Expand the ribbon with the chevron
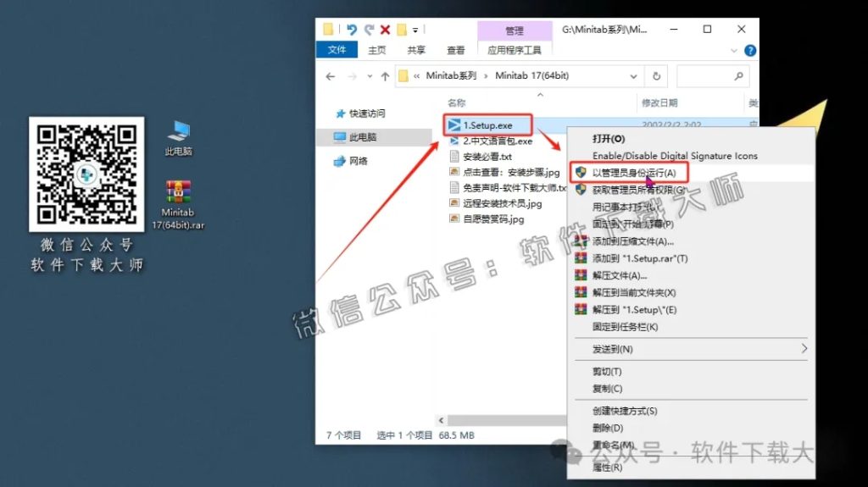 point(734,50)
